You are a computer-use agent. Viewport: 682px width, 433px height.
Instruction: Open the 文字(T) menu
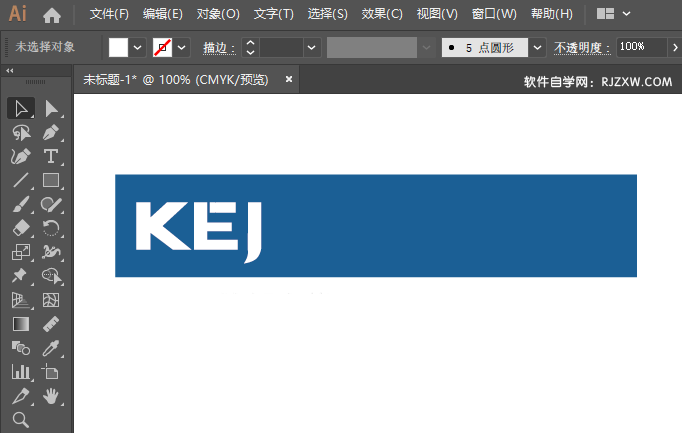(x=274, y=14)
